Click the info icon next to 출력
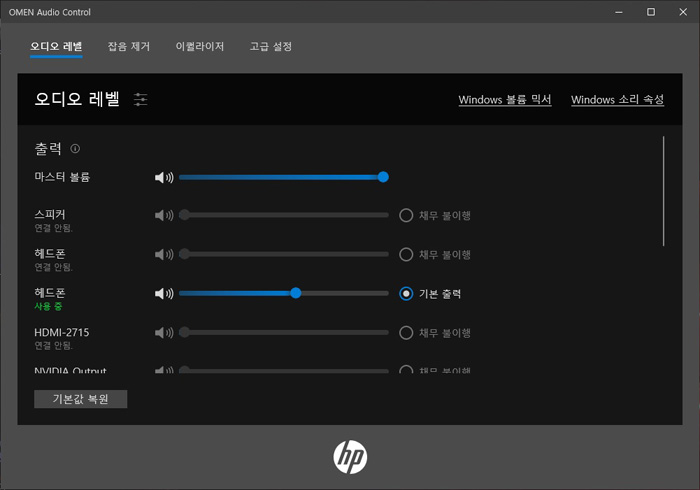Screen dimensions: 700x490 pos(75,149)
